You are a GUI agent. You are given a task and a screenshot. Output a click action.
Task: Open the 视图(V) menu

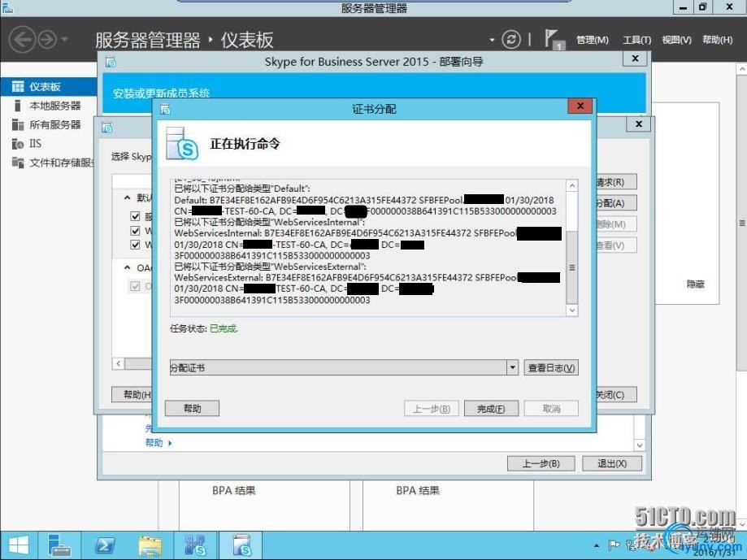676,40
